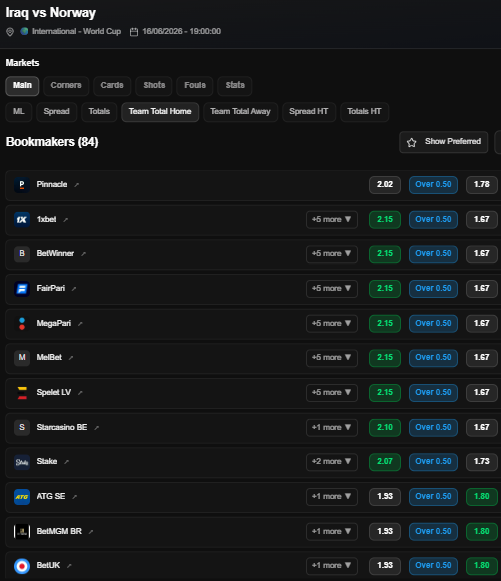Viewport: 501px width, 581px height.
Task: Click the Stake logo icon
Action: click(22, 462)
